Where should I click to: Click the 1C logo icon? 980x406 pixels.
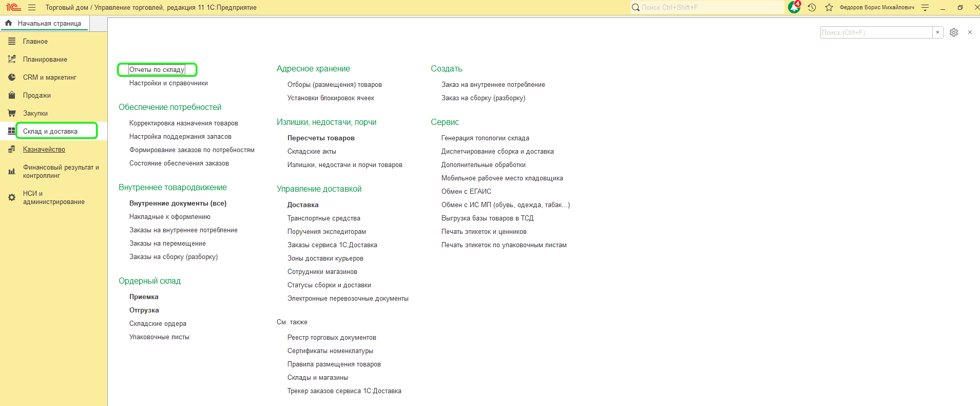click(x=13, y=7)
